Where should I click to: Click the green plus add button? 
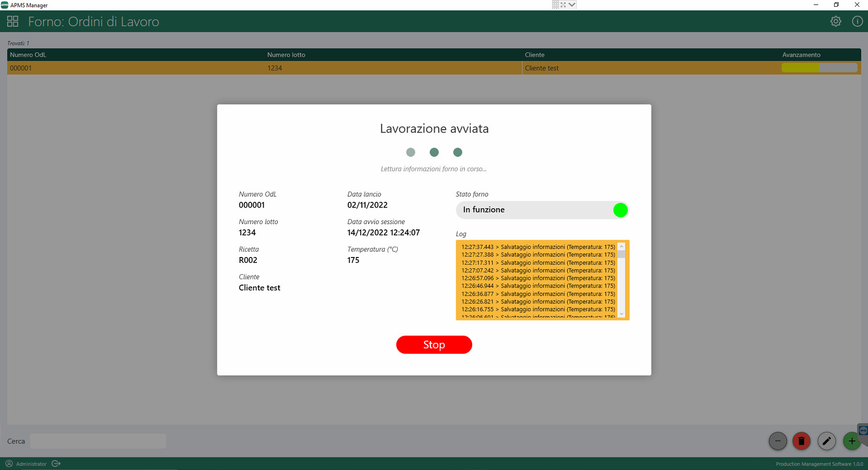point(851,441)
